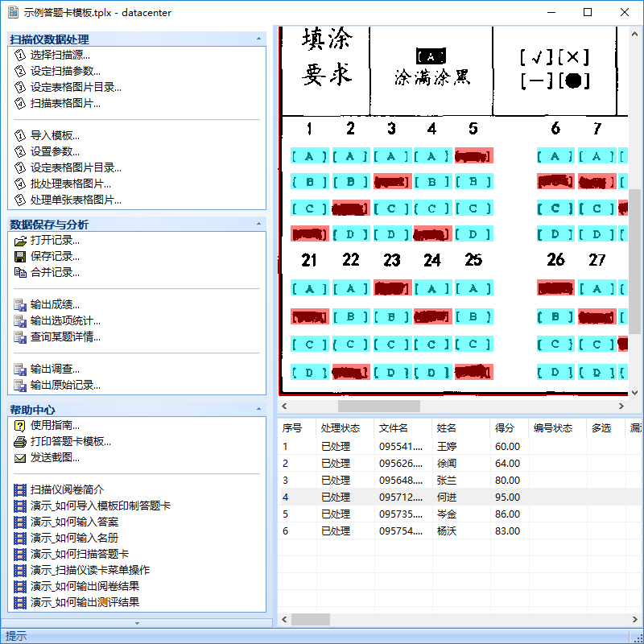644x644 pixels.
Task: Click the 输出成绩 export icon
Action: click(x=19, y=305)
